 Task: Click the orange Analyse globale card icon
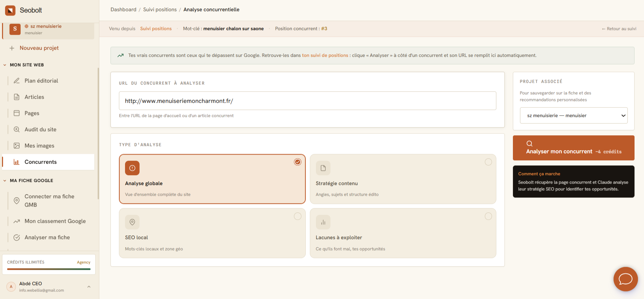132,168
